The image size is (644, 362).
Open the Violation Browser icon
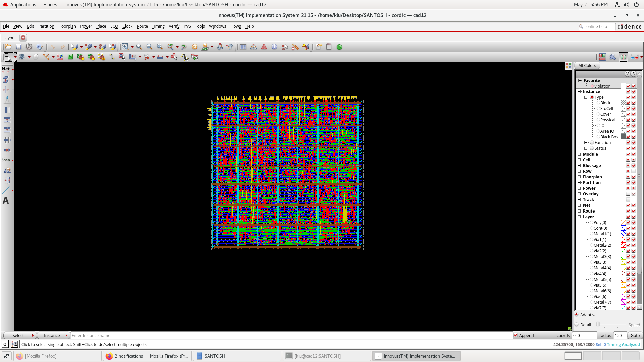(264, 47)
